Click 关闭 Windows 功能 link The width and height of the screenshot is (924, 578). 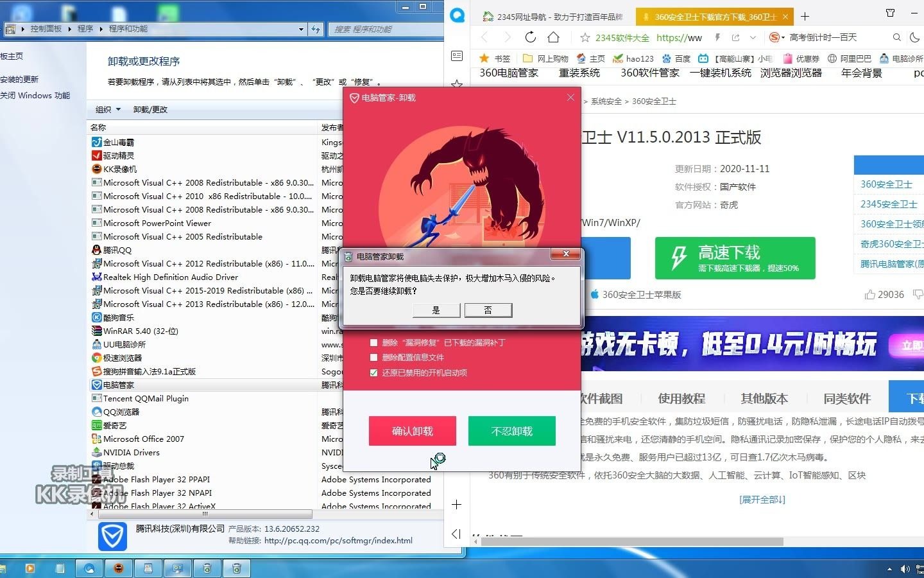pos(35,96)
